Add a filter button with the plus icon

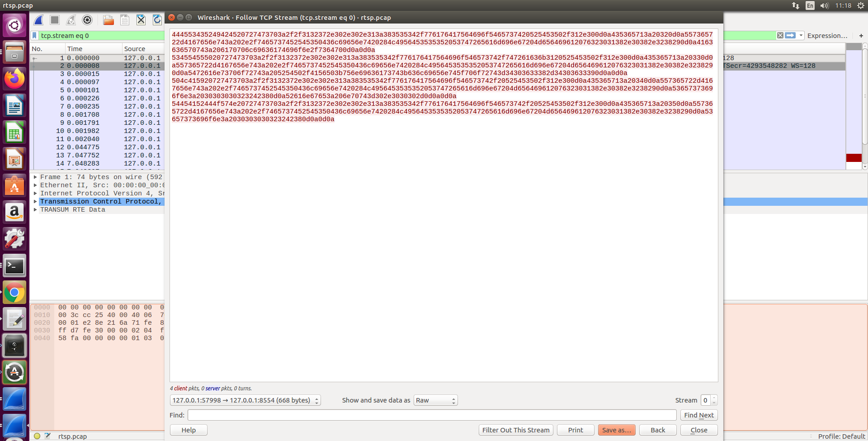pyautogui.click(x=861, y=36)
